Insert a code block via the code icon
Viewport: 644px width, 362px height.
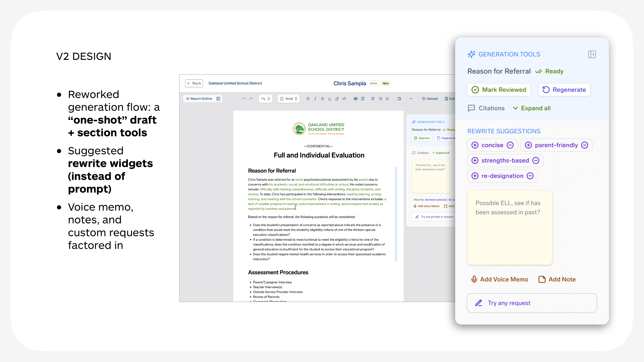344,99
